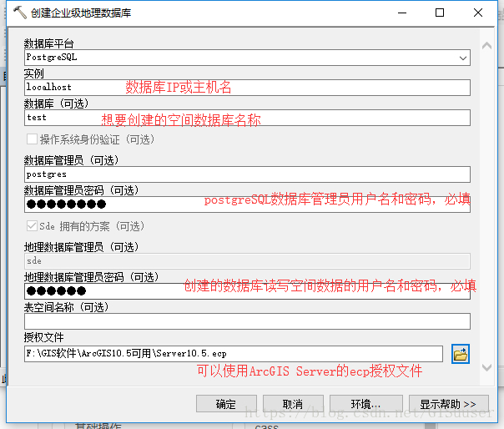Expand help with 显示帮助 >> button

(x=448, y=404)
